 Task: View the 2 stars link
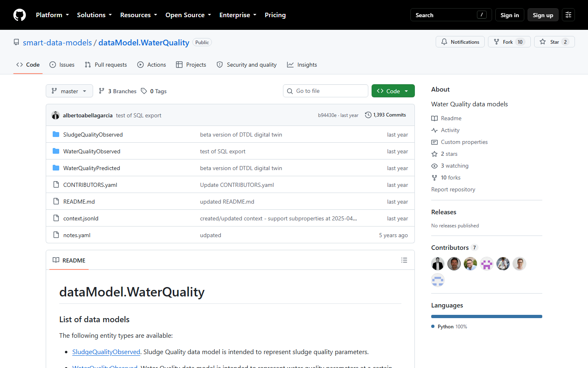pyautogui.click(x=445, y=154)
